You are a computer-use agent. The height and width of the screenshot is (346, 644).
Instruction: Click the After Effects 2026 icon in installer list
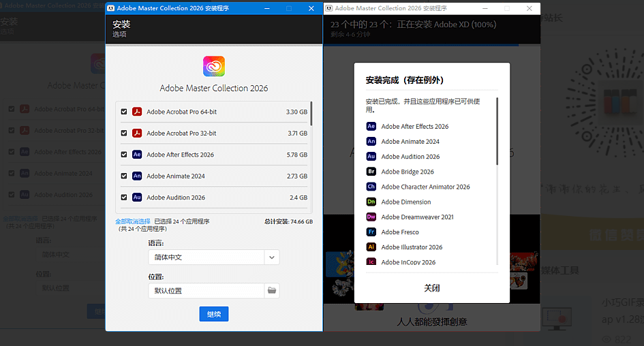coord(136,155)
